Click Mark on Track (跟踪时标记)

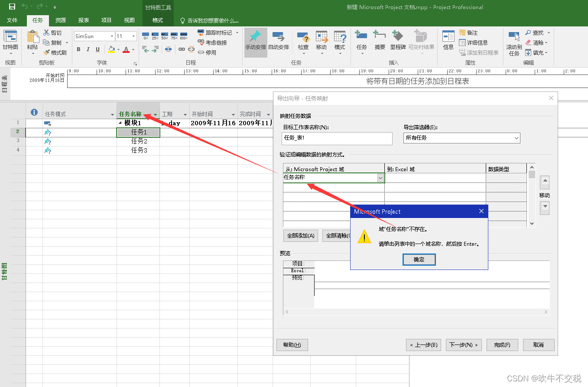coord(215,33)
